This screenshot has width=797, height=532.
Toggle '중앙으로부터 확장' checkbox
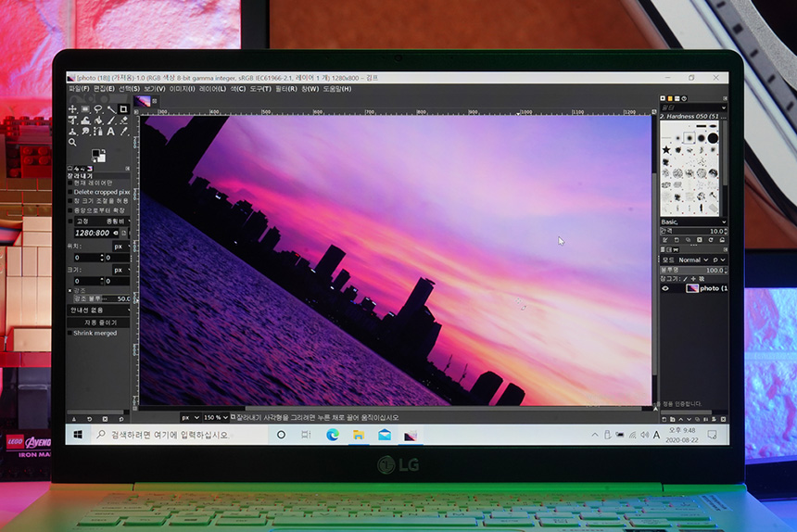[70, 210]
